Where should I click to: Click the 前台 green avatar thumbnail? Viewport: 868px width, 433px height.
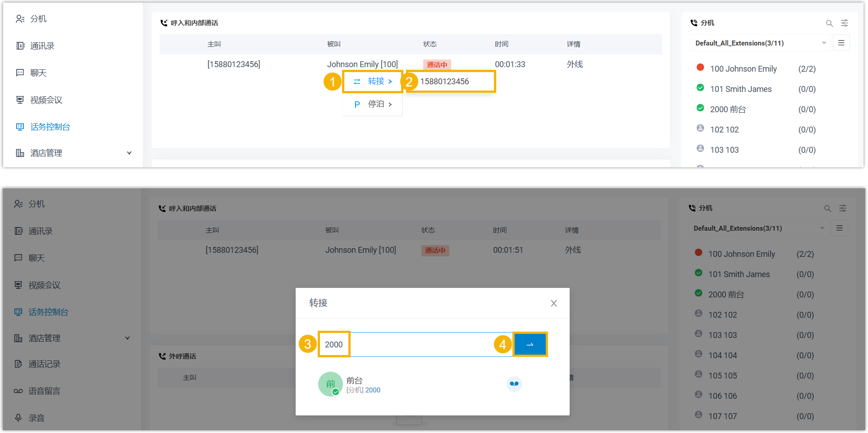[x=330, y=384]
